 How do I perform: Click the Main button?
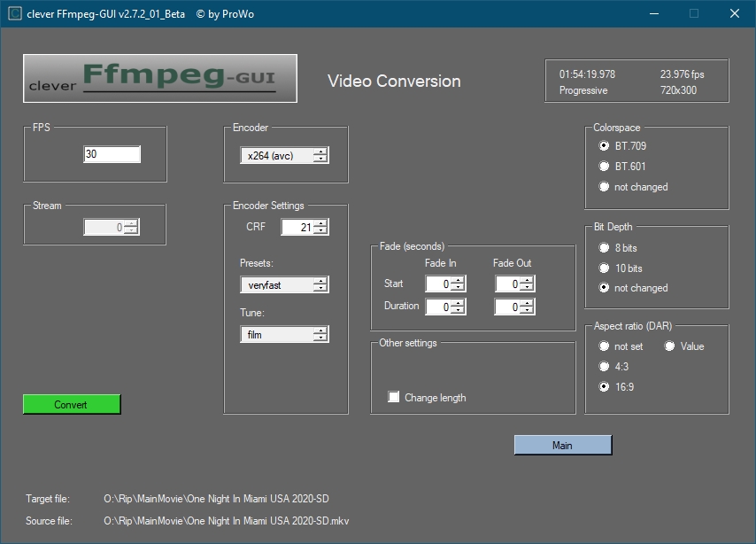[562, 446]
